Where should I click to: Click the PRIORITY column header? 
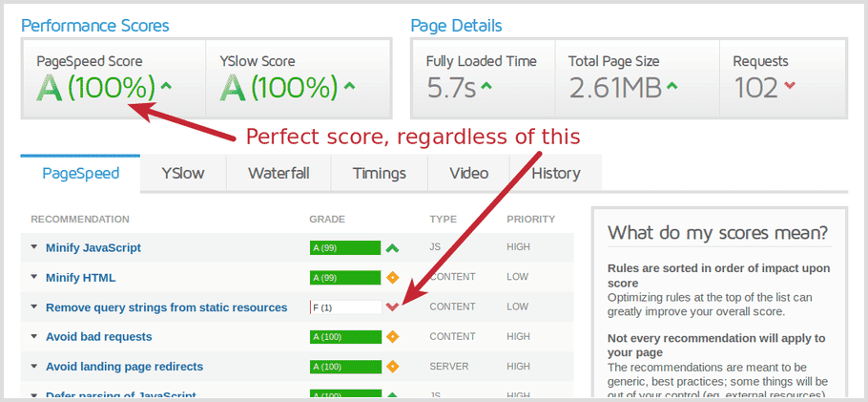531,220
